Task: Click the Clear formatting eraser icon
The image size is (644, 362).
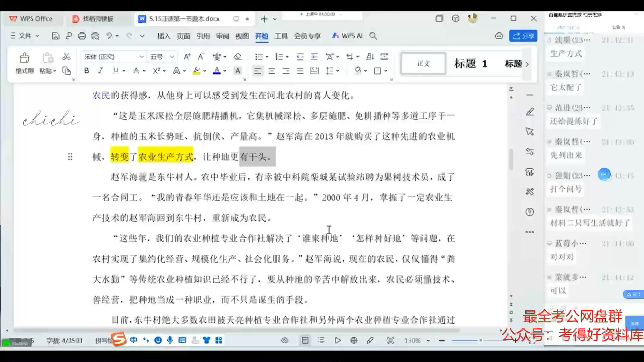Action: (238, 57)
